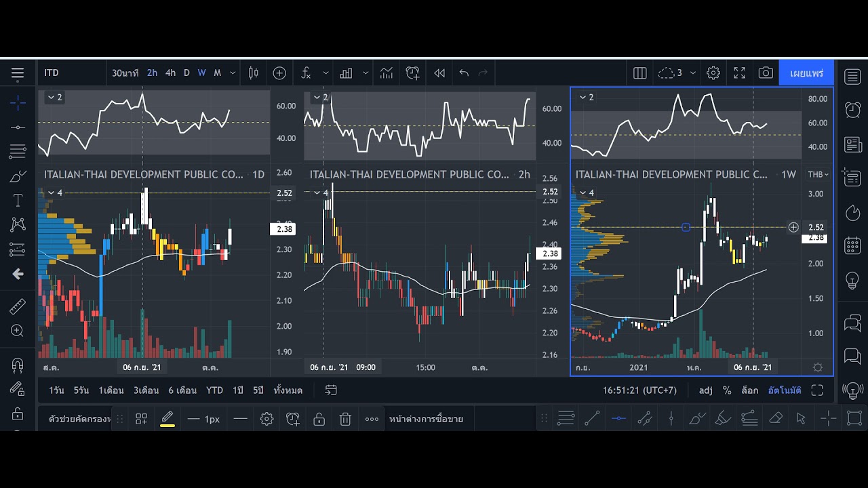Open the indicators fx menu
Screen dimensions: 868x488
tap(307, 73)
